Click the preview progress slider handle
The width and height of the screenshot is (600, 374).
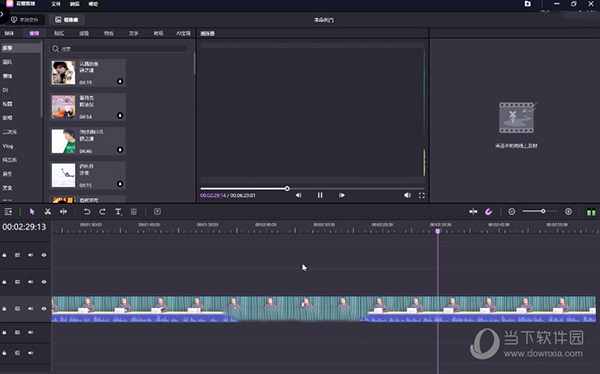[x=287, y=188]
